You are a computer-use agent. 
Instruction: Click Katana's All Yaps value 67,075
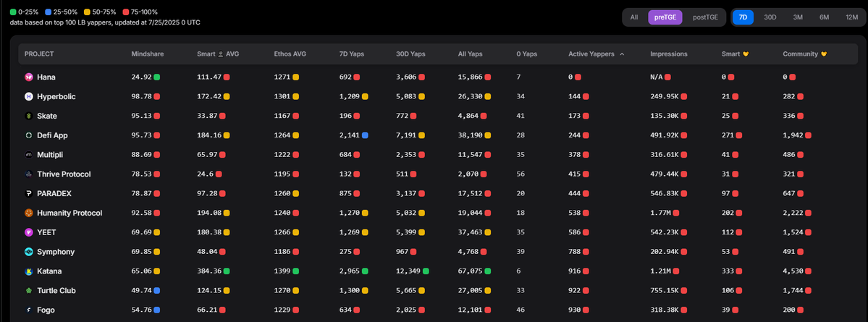[471, 271]
